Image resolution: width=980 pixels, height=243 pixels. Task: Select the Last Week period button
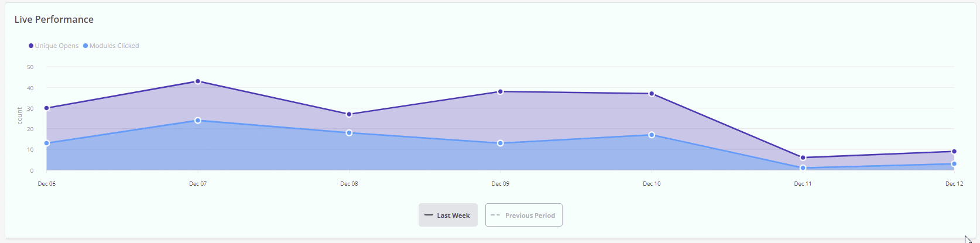(x=448, y=215)
